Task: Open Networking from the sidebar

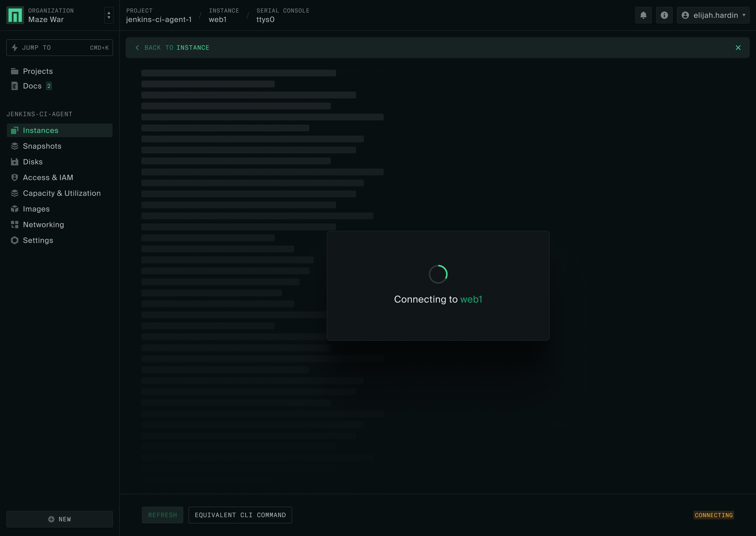Action: [43, 225]
